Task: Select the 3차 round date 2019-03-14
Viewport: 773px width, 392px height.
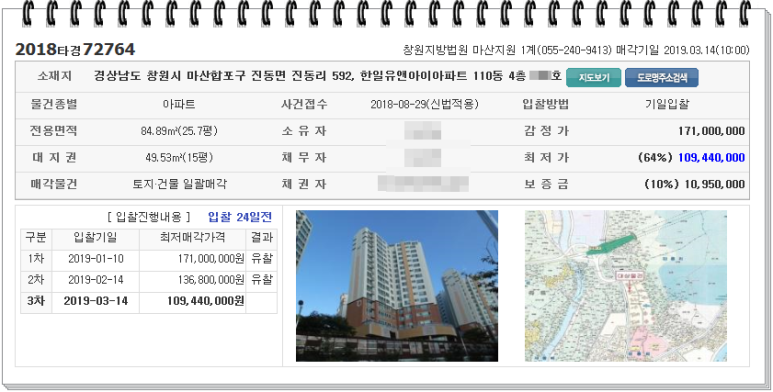Action: [96, 301]
